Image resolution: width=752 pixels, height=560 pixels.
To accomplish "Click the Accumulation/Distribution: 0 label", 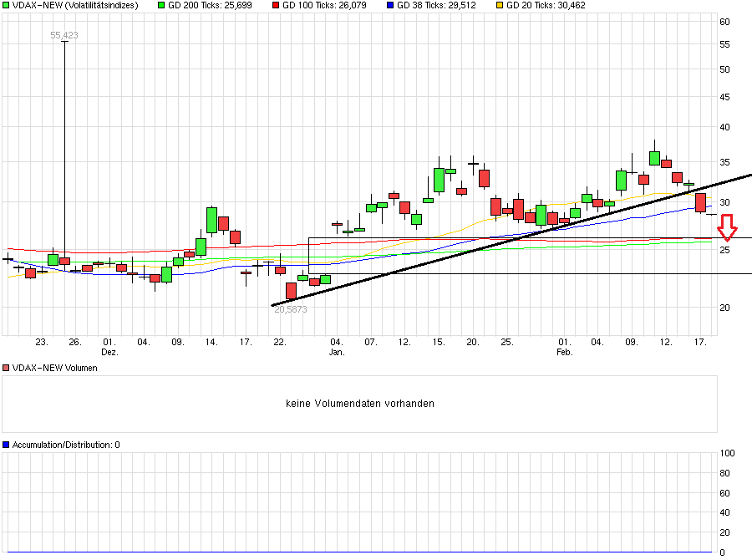I will coord(66,445).
